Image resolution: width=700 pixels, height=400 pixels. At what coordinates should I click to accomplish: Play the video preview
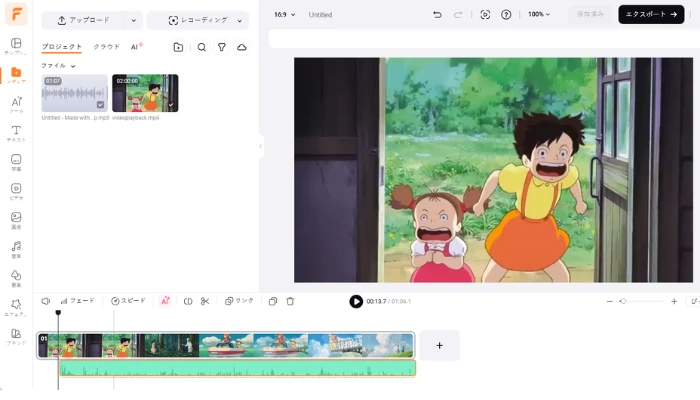(356, 302)
